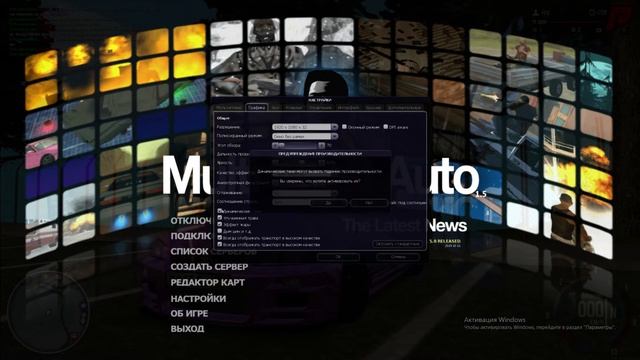The image size is (640, 360).
Task: Click Отмена in the settings window
Action: coord(398,257)
